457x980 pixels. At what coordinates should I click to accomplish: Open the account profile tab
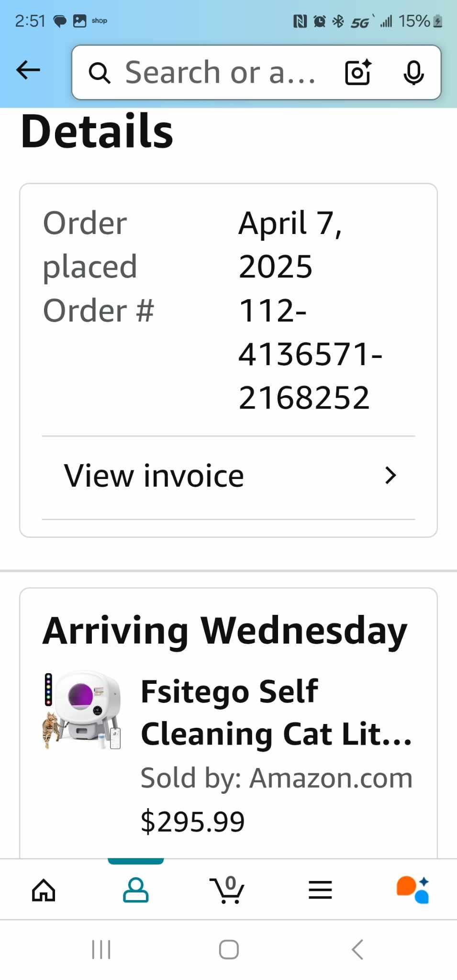136,890
